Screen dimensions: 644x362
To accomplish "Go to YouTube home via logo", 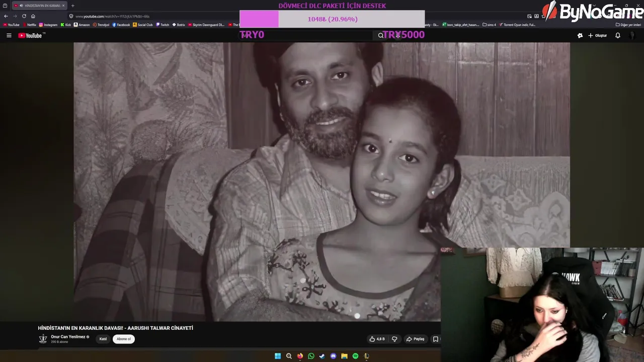I will [x=31, y=35].
